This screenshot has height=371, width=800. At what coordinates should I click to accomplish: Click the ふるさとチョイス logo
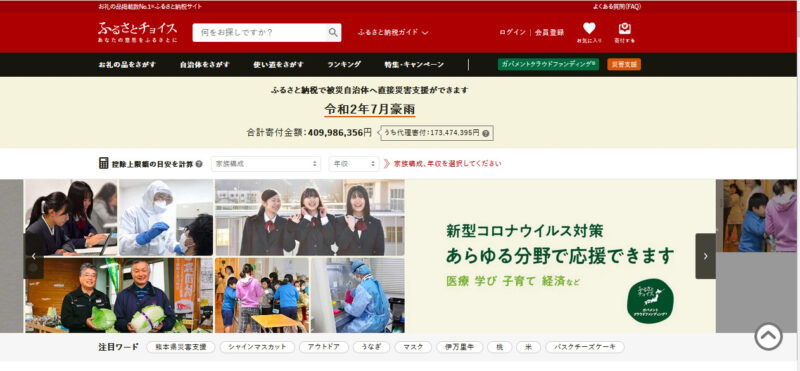[x=138, y=32]
